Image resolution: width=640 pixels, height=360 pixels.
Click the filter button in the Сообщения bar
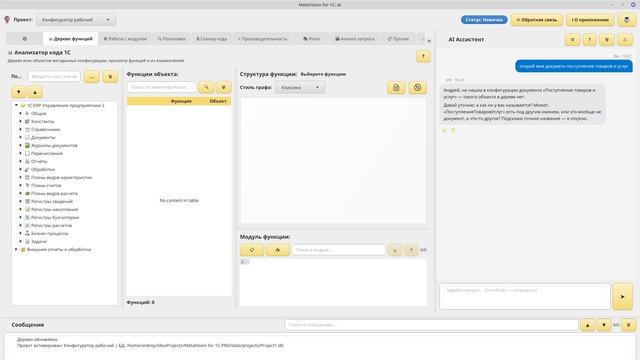click(629, 325)
